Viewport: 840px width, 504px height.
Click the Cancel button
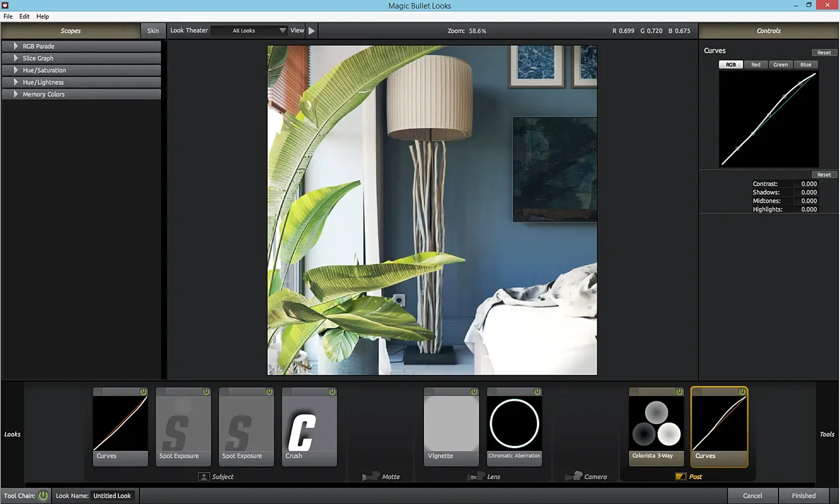(x=753, y=496)
